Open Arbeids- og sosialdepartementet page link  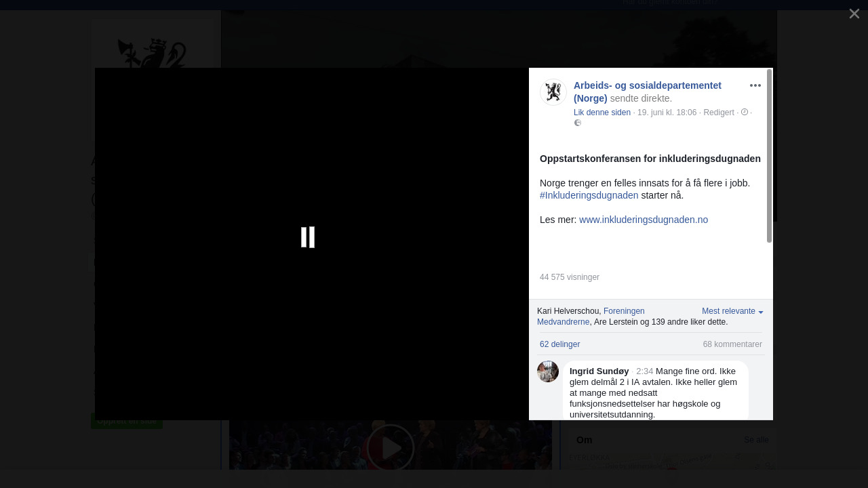pyautogui.click(x=648, y=91)
